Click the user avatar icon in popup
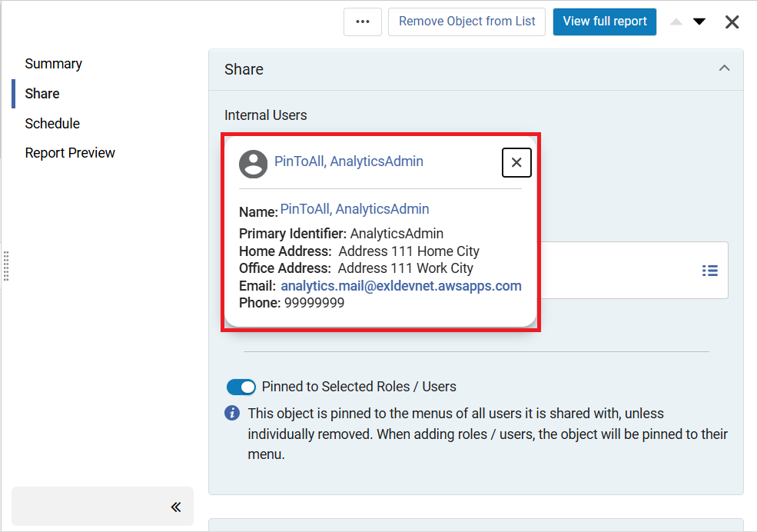This screenshot has width=757, height=532. (253, 165)
